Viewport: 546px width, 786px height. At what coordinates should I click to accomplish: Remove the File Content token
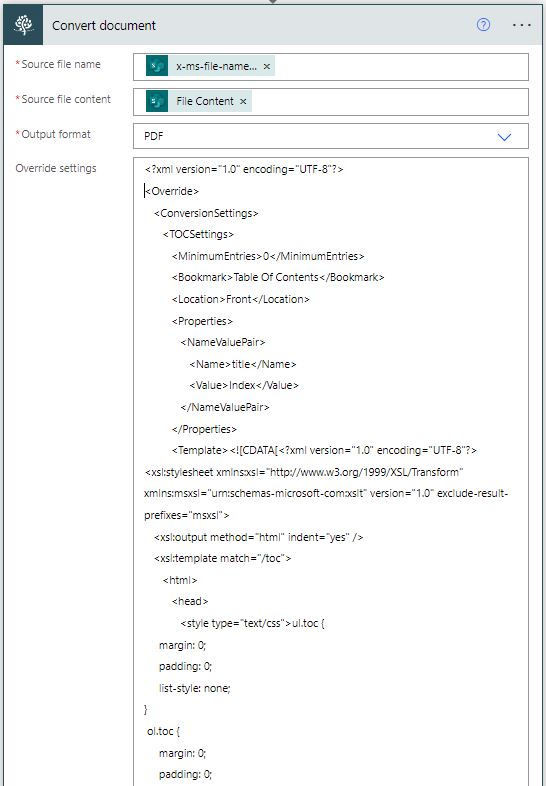243,101
